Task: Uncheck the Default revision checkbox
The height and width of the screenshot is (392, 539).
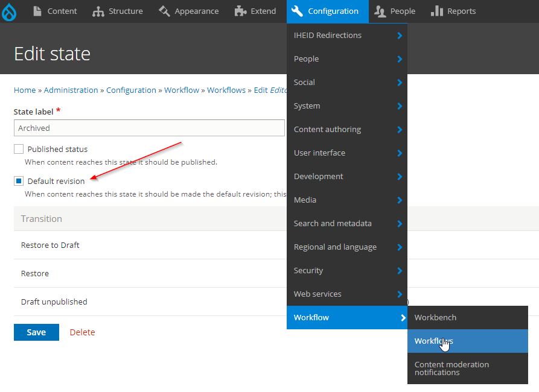Action: [19, 181]
